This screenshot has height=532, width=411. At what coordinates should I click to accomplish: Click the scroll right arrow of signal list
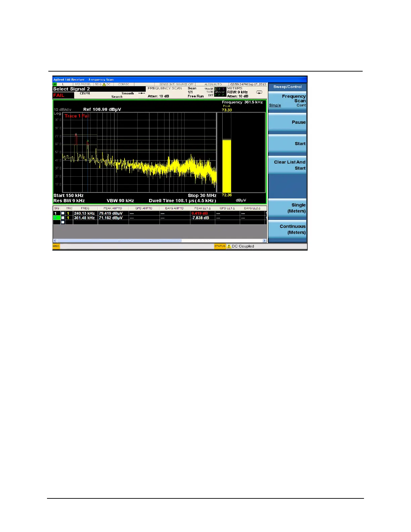(x=265, y=240)
